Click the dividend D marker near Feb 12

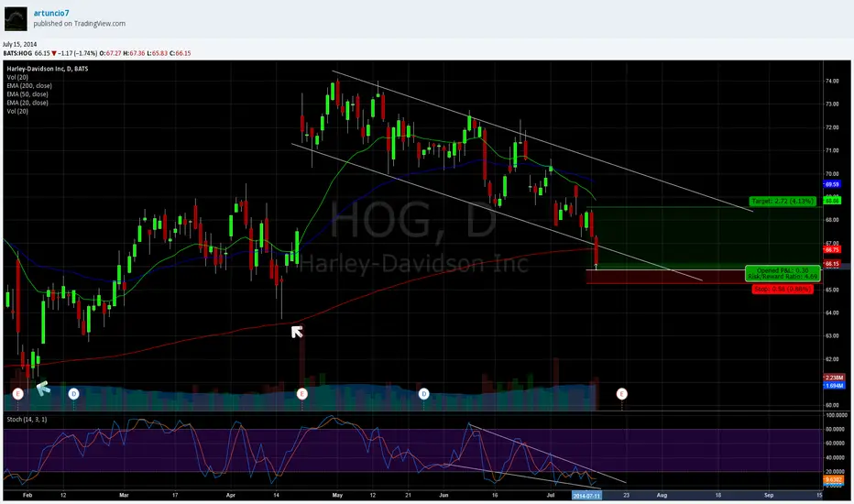pyautogui.click(x=73, y=393)
